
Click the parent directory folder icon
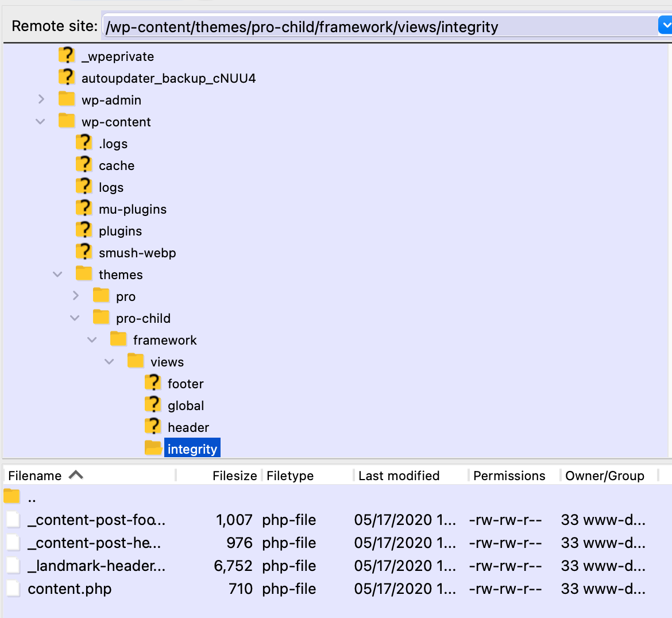pyautogui.click(x=12, y=497)
